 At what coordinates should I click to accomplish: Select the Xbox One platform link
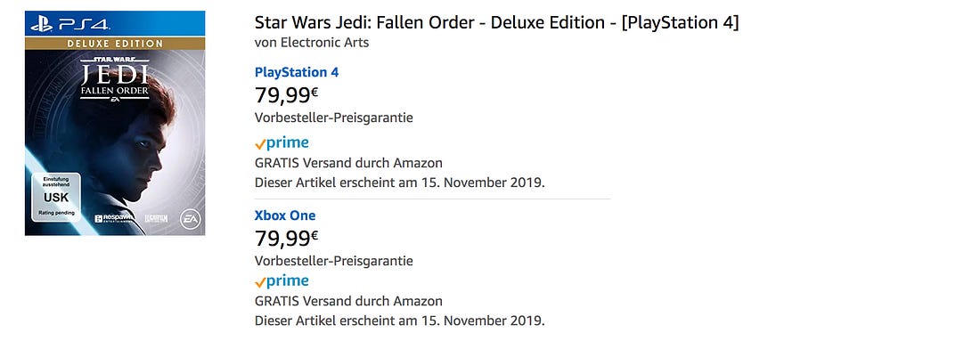[x=285, y=215]
